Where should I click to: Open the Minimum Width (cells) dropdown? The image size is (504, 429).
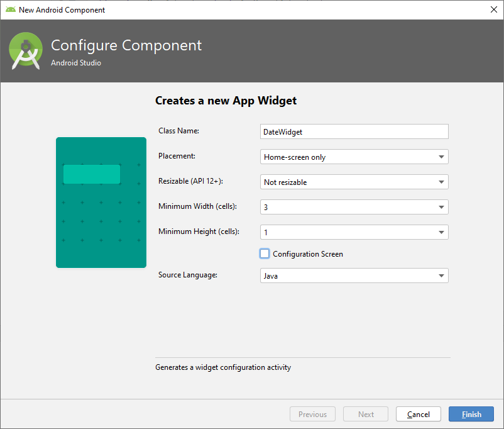pyautogui.click(x=354, y=207)
